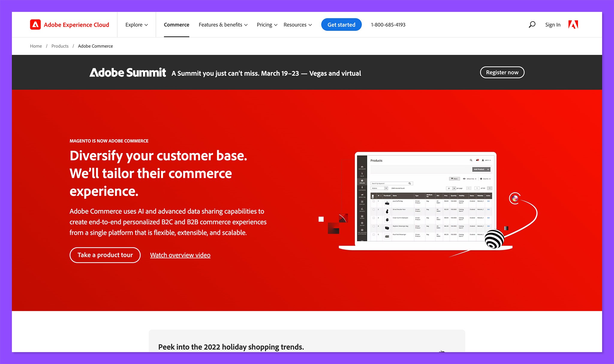Click the Magento is now Adobe Commerce text
The height and width of the screenshot is (364, 614).
(109, 141)
